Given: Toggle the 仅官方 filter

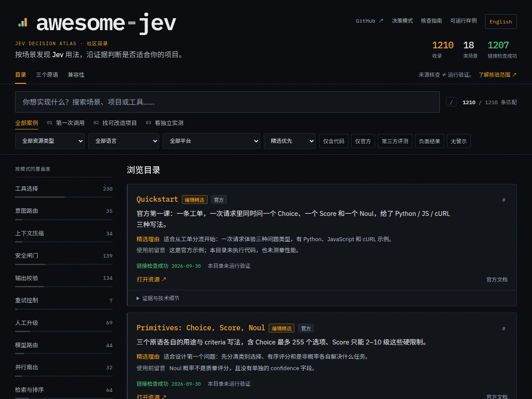Looking at the screenshot, I should [x=363, y=141].
